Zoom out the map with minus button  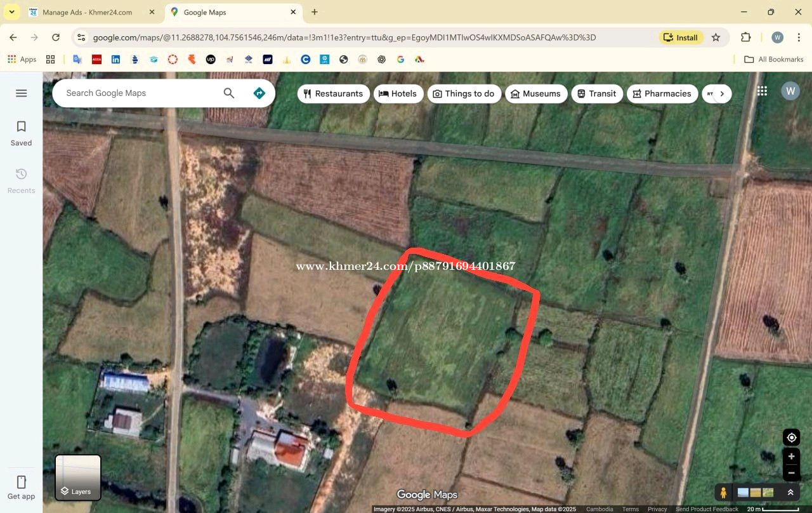click(791, 472)
